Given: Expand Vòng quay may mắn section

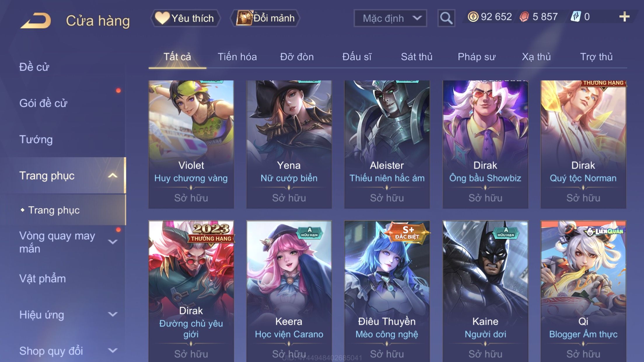Looking at the screenshot, I should pyautogui.click(x=113, y=242).
